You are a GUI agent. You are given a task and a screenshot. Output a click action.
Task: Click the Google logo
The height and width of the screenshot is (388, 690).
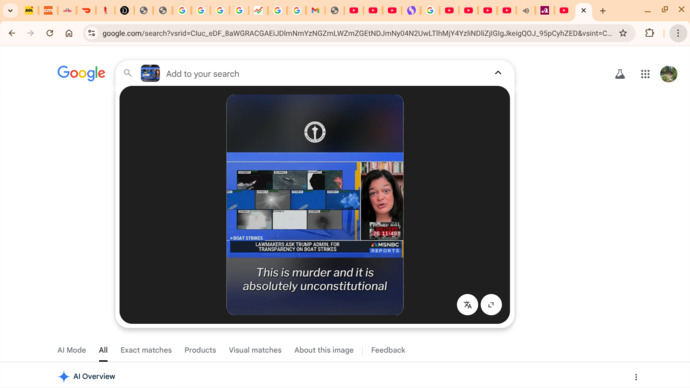81,73
